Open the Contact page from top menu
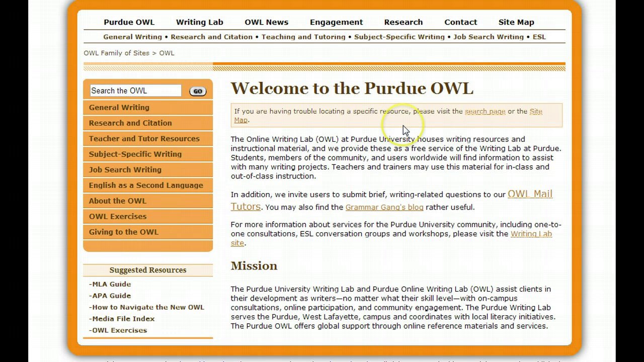 461,22
